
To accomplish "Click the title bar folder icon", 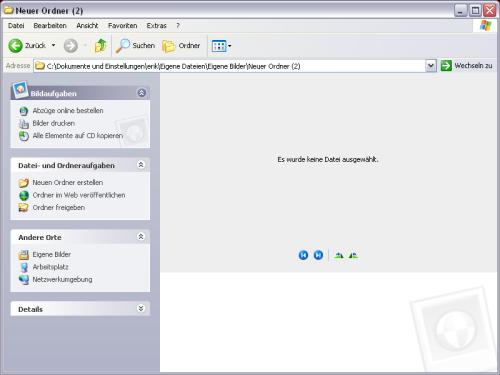I will 8,10.
